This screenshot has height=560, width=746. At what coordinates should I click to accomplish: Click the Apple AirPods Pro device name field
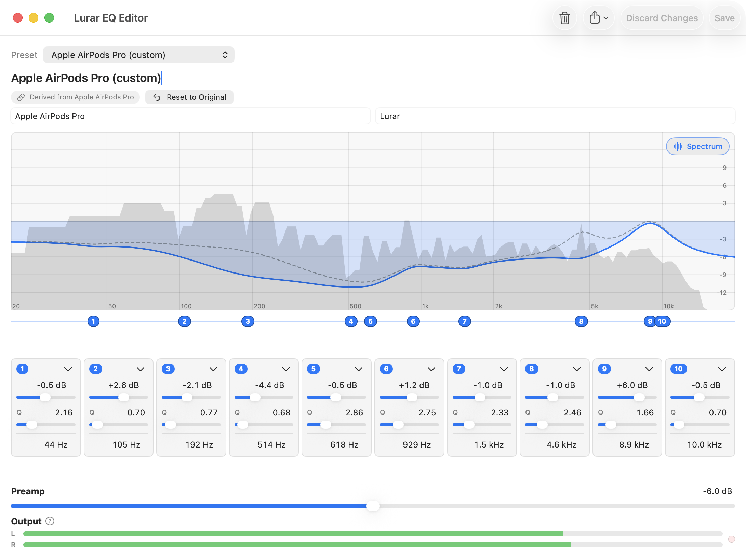(191, 116)
